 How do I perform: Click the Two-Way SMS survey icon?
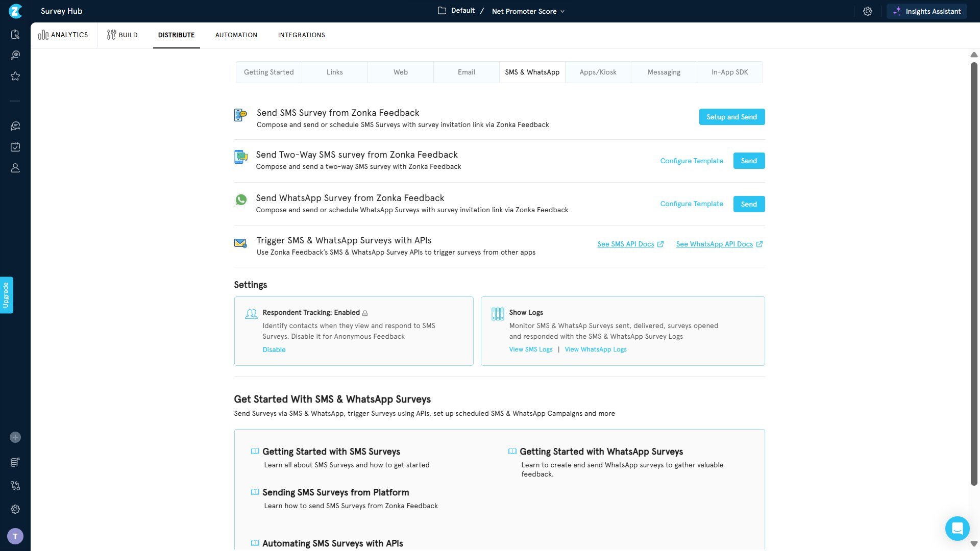coord(241,157)
